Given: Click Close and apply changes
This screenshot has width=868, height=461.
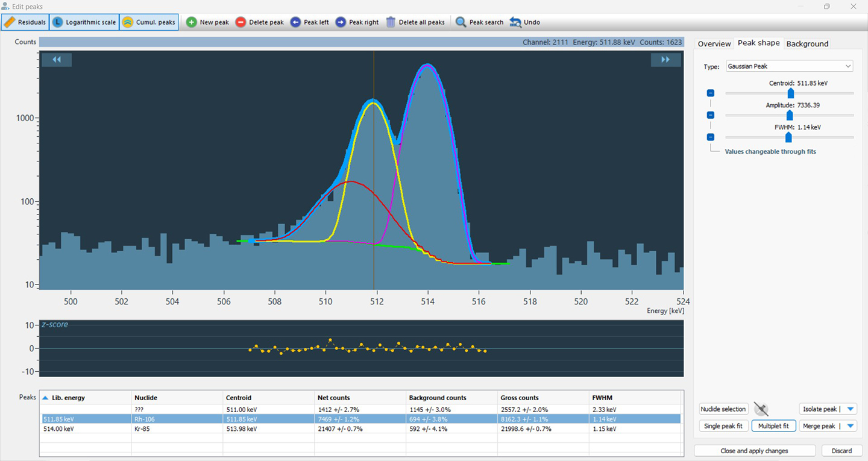Looking at the screenshot, I should pos(754,451).
